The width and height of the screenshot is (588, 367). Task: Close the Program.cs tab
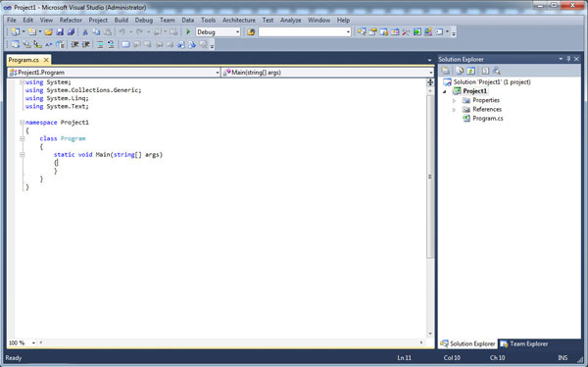[x=46, y=60]
